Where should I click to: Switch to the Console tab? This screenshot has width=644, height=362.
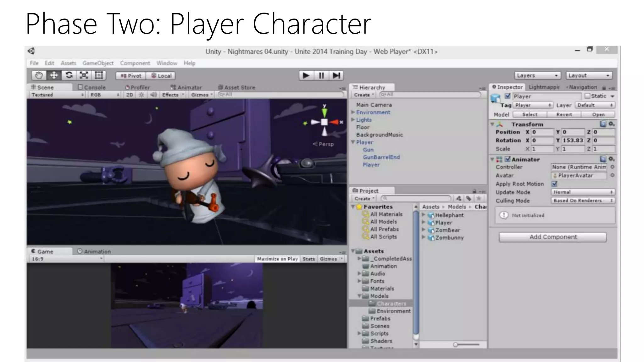(x=92, y=87)
